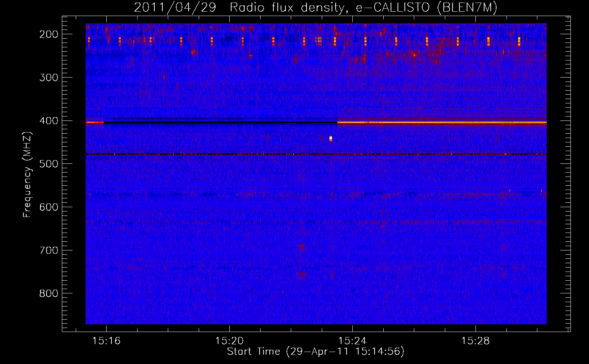Screen dimensions: 589x364
Task: Click the 'Frequency (MHZ)' axis label
Action: pyautogui.click(x=27, y=174)
